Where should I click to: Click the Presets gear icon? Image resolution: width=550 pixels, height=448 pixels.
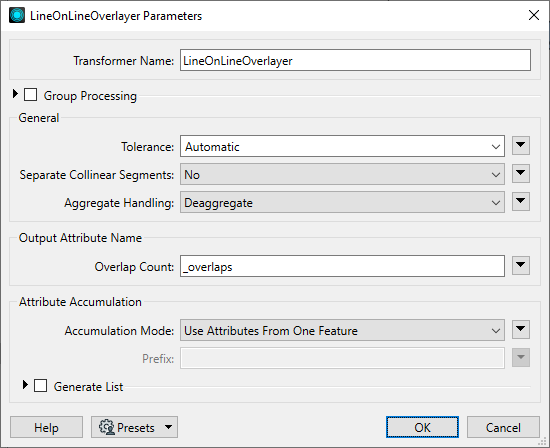point(107,427)
